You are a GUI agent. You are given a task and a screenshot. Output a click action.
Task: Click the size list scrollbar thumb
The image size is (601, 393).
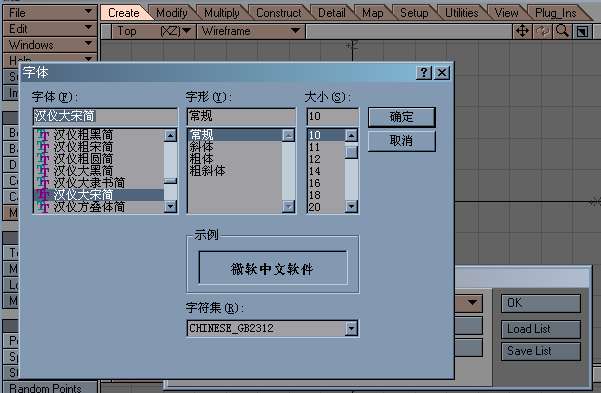coord(351,152)
